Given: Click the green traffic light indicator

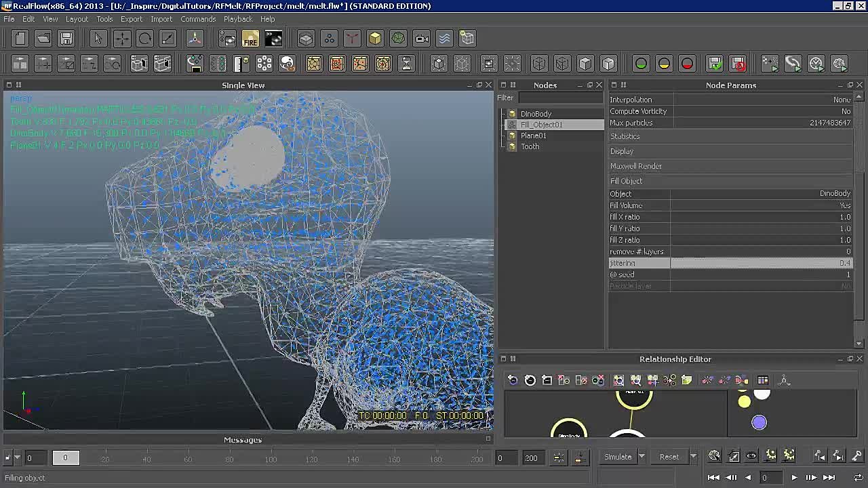Looking at the screenshot, I should (x=640, y=63).
